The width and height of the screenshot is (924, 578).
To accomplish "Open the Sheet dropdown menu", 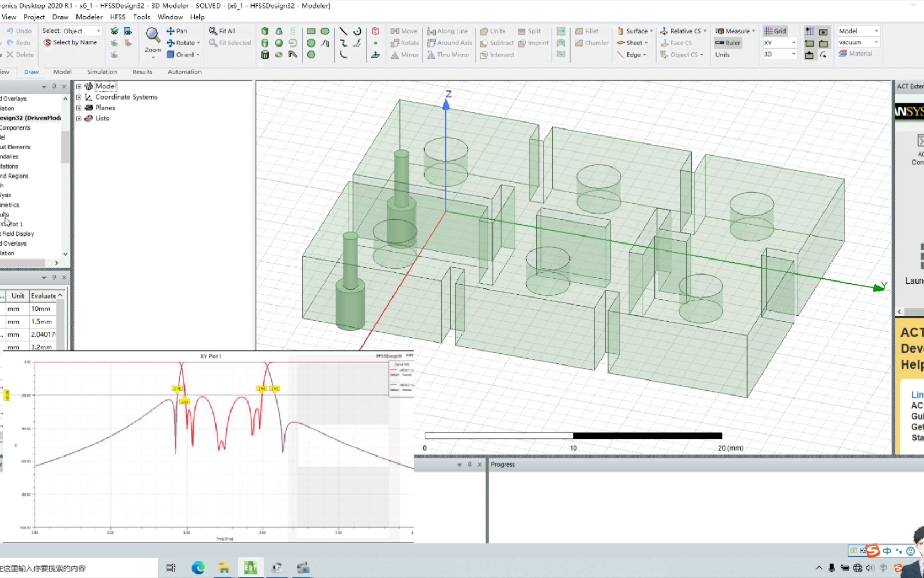I will [x=633, y=43].
